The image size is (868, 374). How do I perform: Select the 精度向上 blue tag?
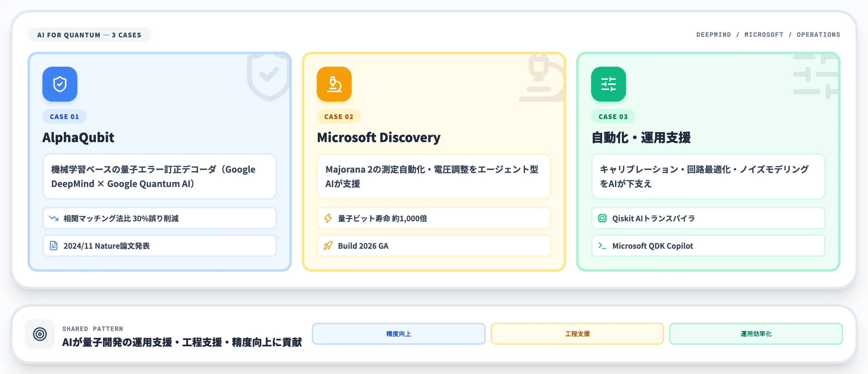click(x=398, y=333)
